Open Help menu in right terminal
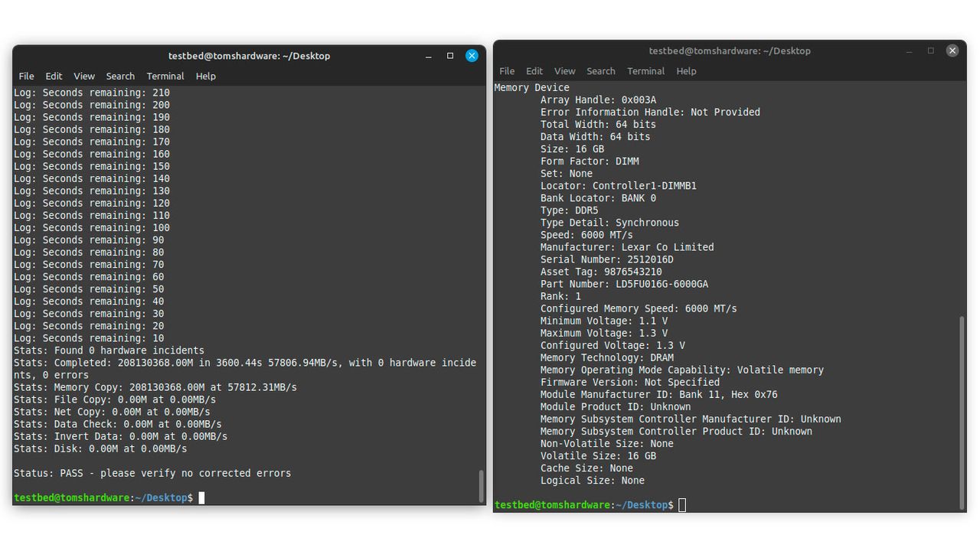The image size is (980, 551). click(x=687, y=70)
